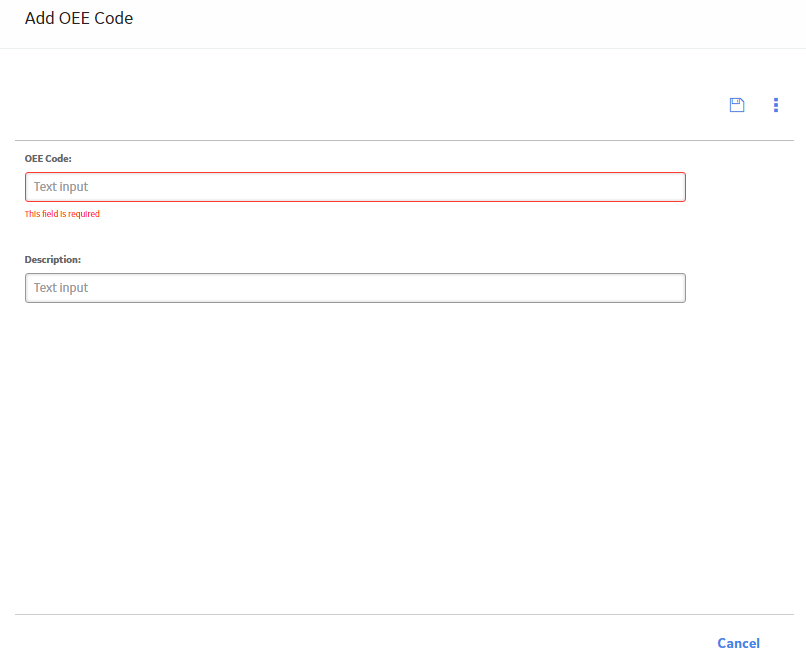This screenshot has width=806, height=660.
Task: Click the 'This field is required' error message
Action: (x=62, y=214)
